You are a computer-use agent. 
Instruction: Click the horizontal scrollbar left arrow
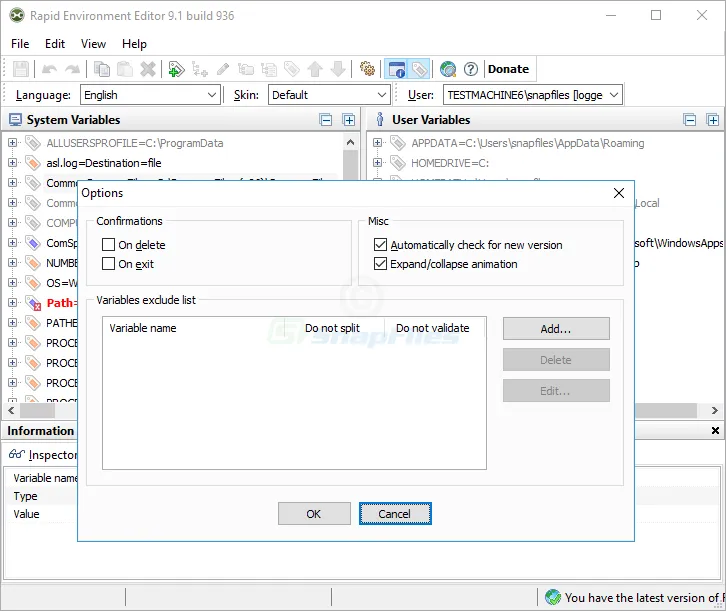[x=11, y=410]
